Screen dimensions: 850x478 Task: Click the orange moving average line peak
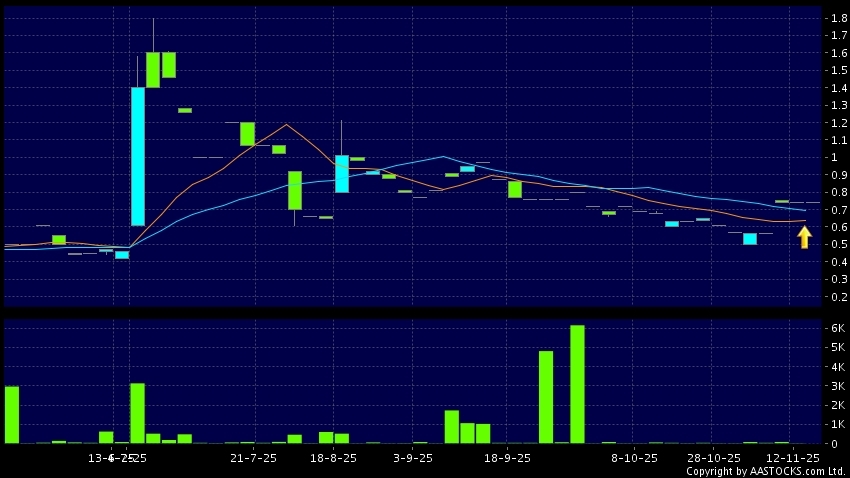287,124
